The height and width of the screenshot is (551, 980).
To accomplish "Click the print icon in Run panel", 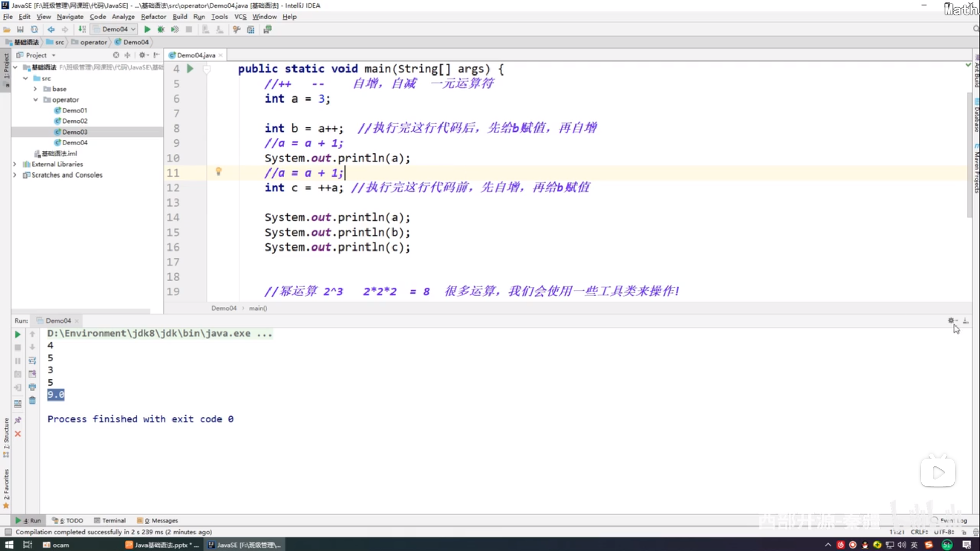I will (x=32, y=387).
